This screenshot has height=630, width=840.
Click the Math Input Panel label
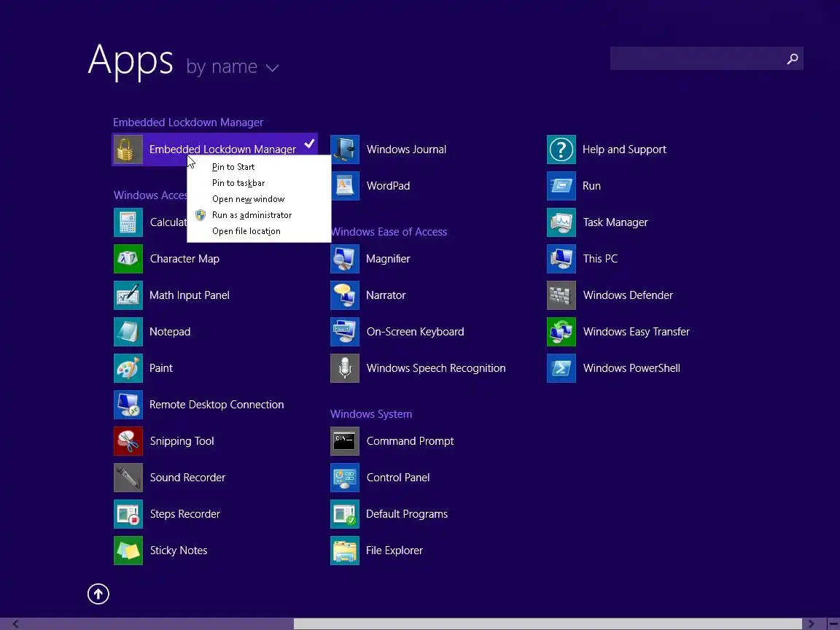click(x=190, y=296)
